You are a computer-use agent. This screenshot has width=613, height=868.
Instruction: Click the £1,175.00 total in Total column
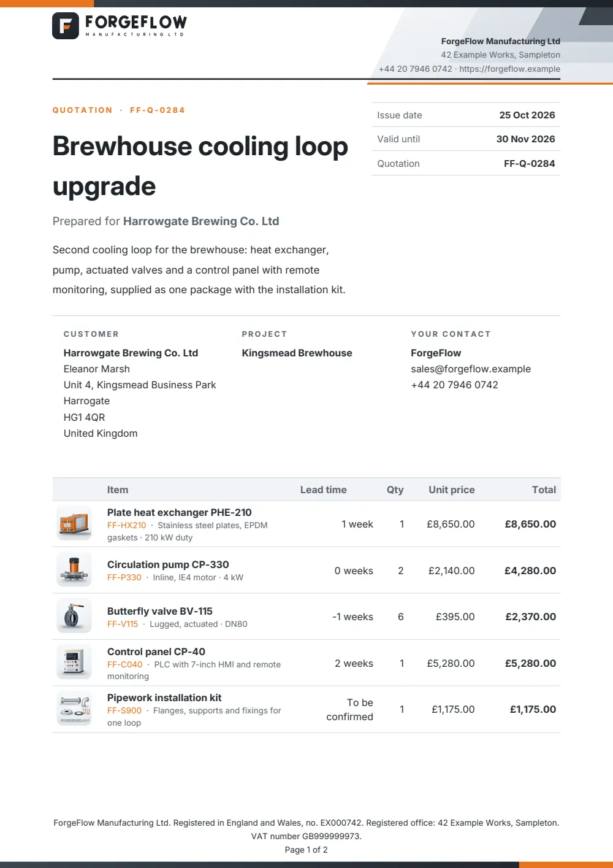(533, 709)
